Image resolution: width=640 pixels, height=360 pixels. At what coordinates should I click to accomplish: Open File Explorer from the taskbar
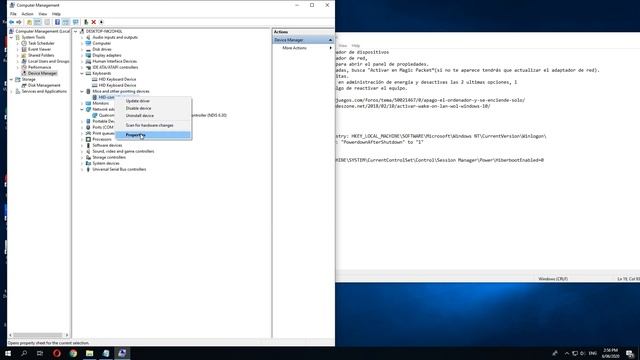pos(89,353)
